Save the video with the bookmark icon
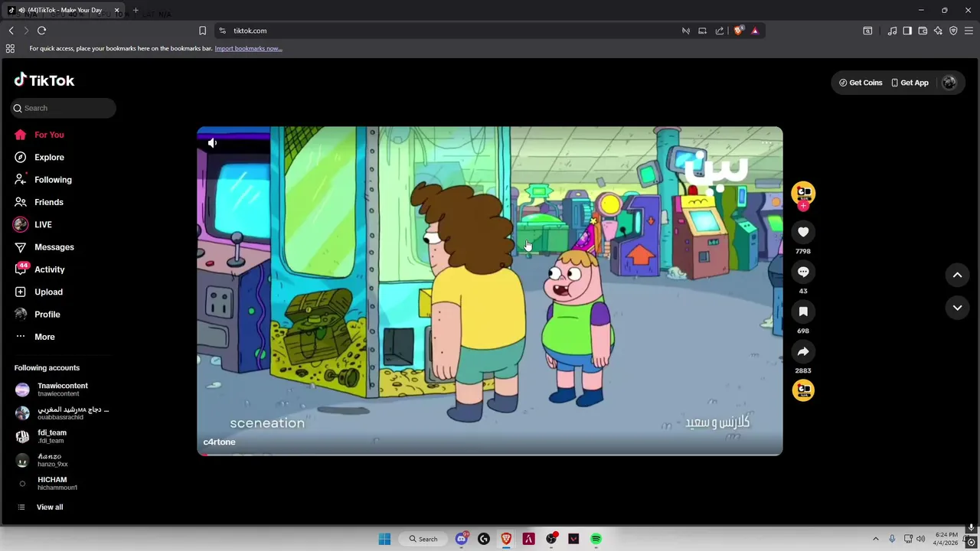Screen dimensions: 980x551 point(803,311)
